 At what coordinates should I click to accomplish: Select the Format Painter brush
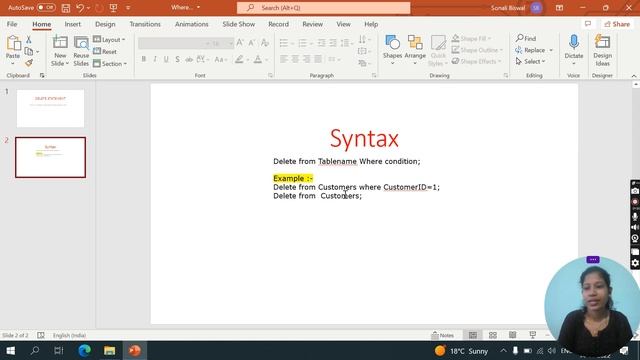pyautogui.click(x=29, y=63)
